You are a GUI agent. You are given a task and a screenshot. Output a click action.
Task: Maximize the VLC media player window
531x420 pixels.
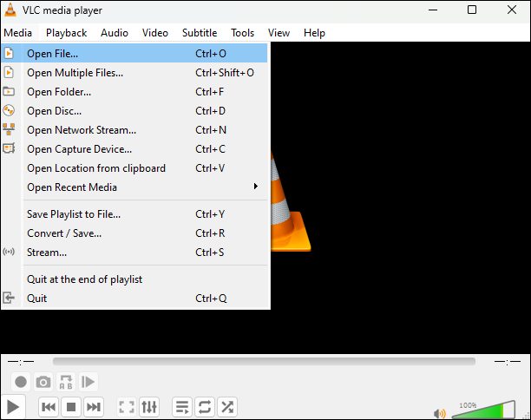click(472, 10)
